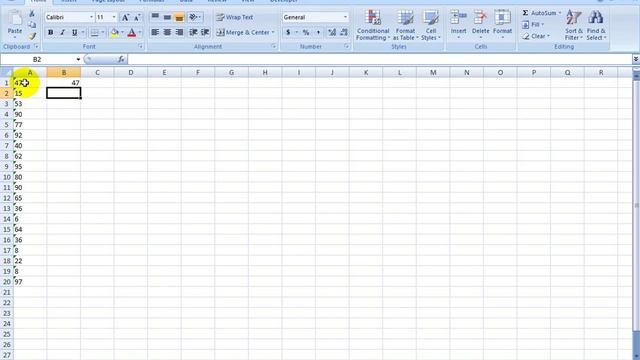Select row 10 header
The height and width of the screenshot is (360, 640).
click(x=7, y=177)
